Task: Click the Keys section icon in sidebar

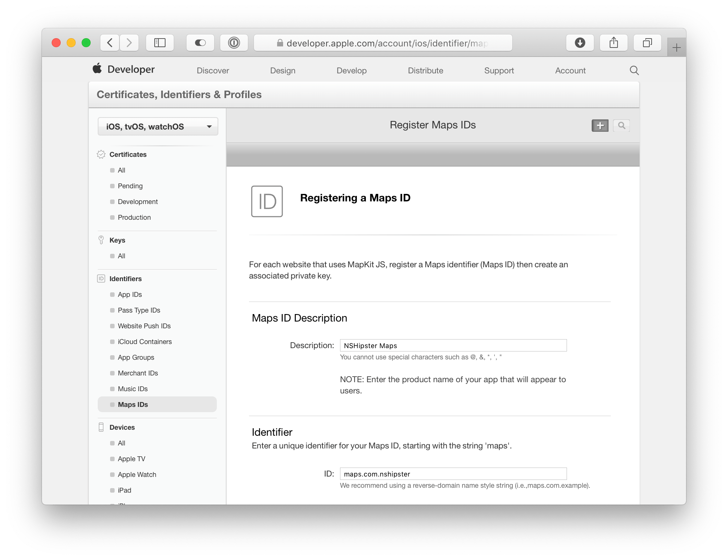Action: click(x=101, y=240)
